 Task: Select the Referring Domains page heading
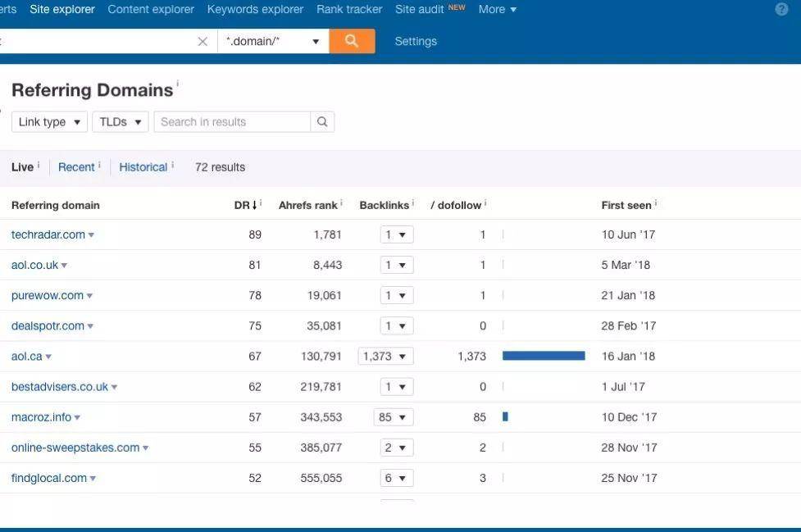[93, 90]
